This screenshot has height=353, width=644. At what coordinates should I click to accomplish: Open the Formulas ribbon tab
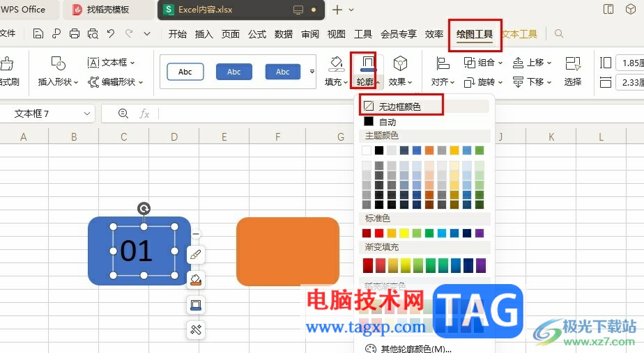257,34
